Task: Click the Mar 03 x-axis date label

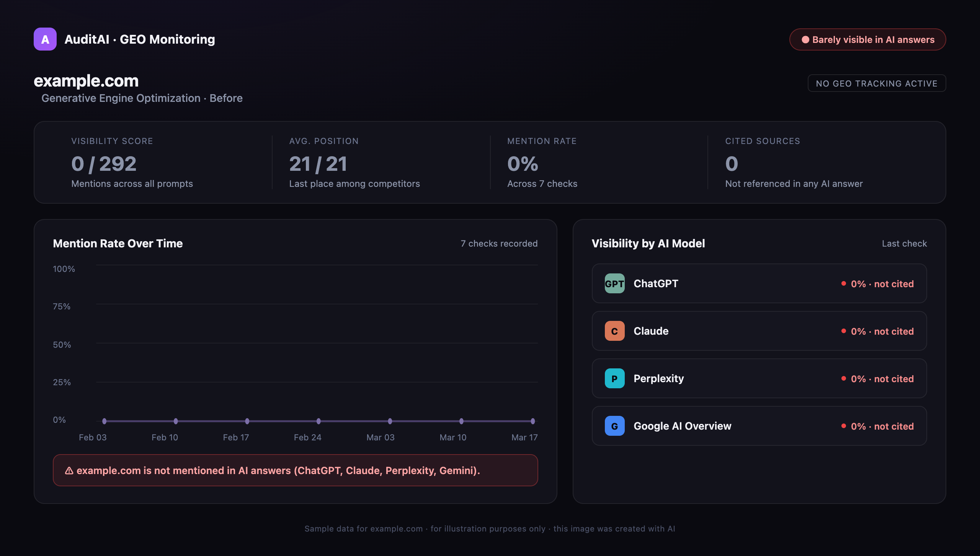Action: click(x=381, y=437)
